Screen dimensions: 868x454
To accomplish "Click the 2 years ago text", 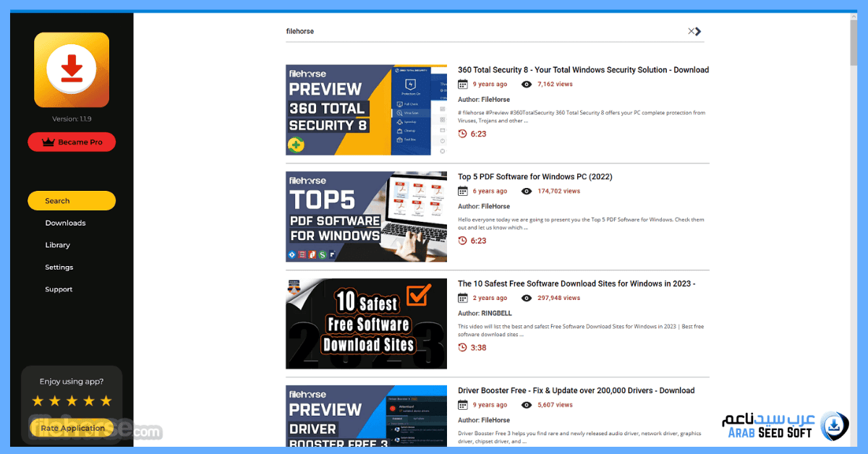I will click(490, 299).
